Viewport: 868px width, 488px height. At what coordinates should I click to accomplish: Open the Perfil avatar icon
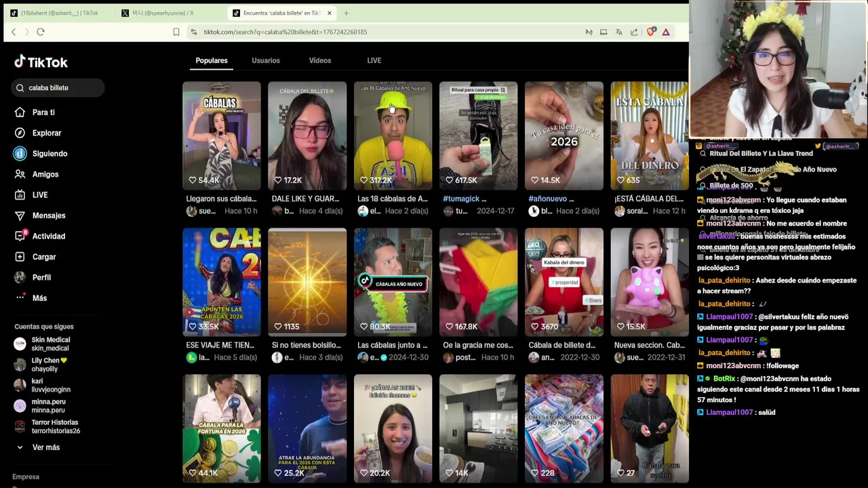click(x=20, y=277)
